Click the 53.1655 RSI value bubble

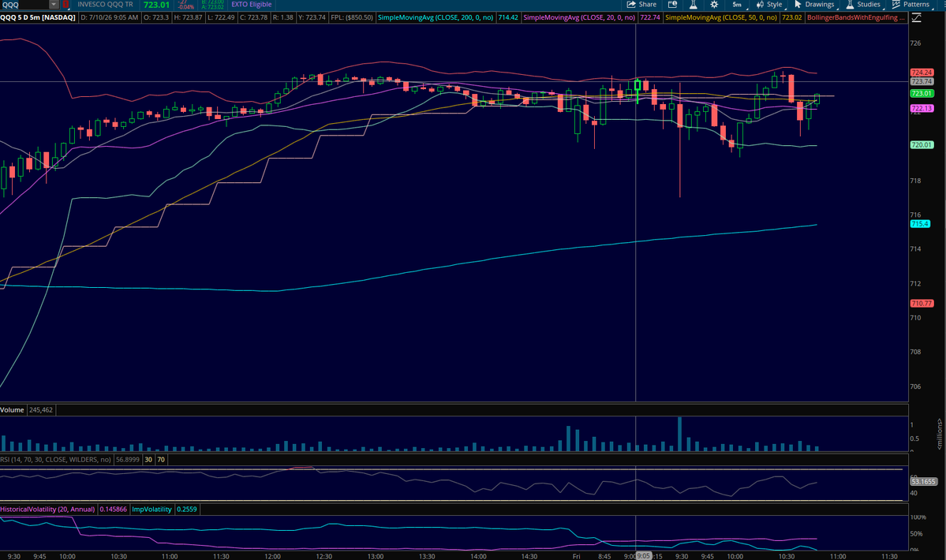coord(923,482)
